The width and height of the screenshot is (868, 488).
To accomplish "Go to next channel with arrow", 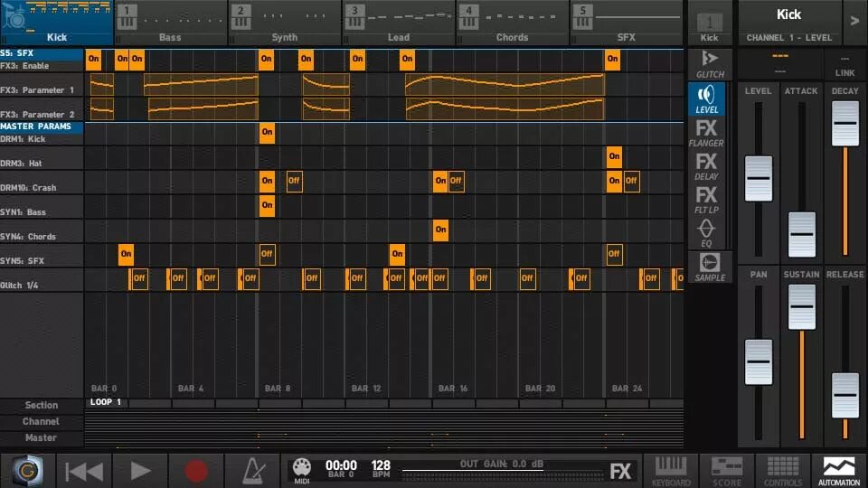I will coord(854,22).
